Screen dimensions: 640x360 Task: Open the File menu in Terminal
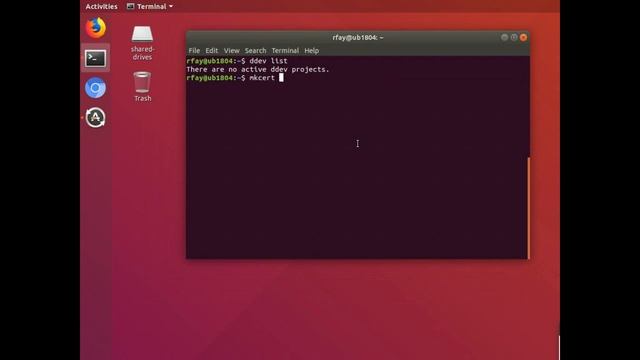coord(194,51)
